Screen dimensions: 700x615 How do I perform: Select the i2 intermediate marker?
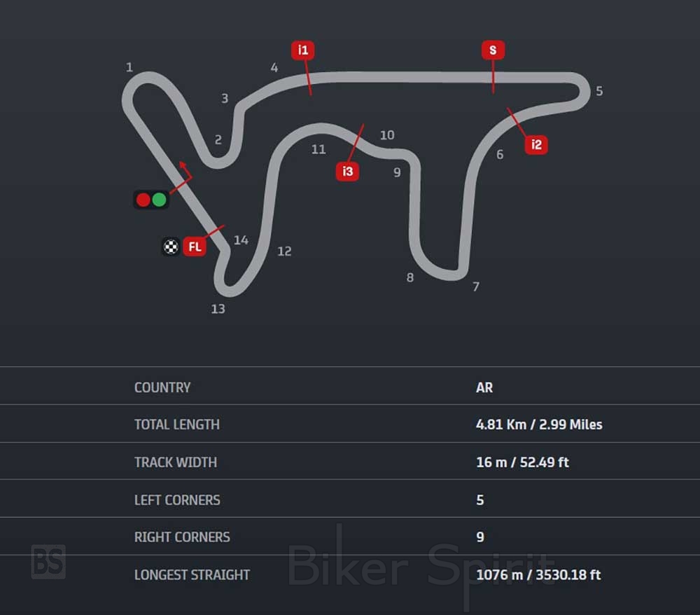(x=536, y=145)
